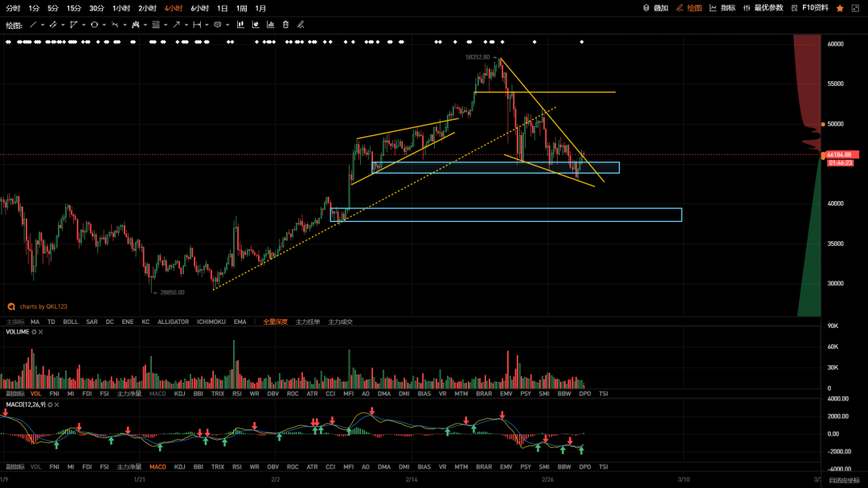
Task: Click the pencil edit icon in the drawing toolbar
Action: point(301,25)
